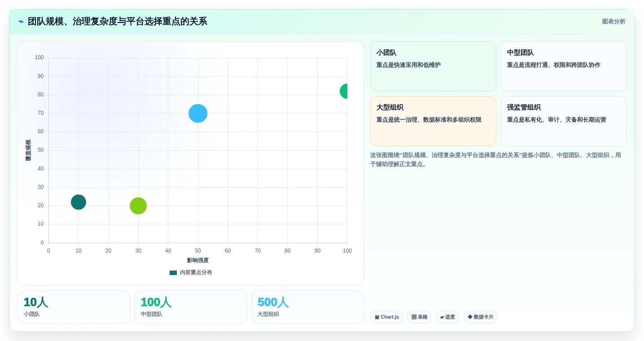Click the text 重点是私有化、审计、灾备和长期运营

pos(556,120)
